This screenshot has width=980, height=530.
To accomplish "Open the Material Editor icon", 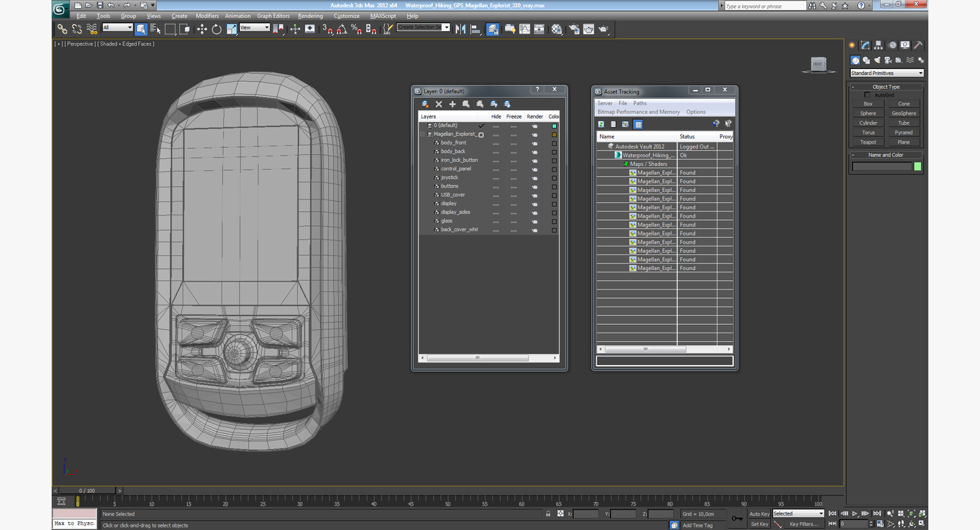I will point(556,29).
